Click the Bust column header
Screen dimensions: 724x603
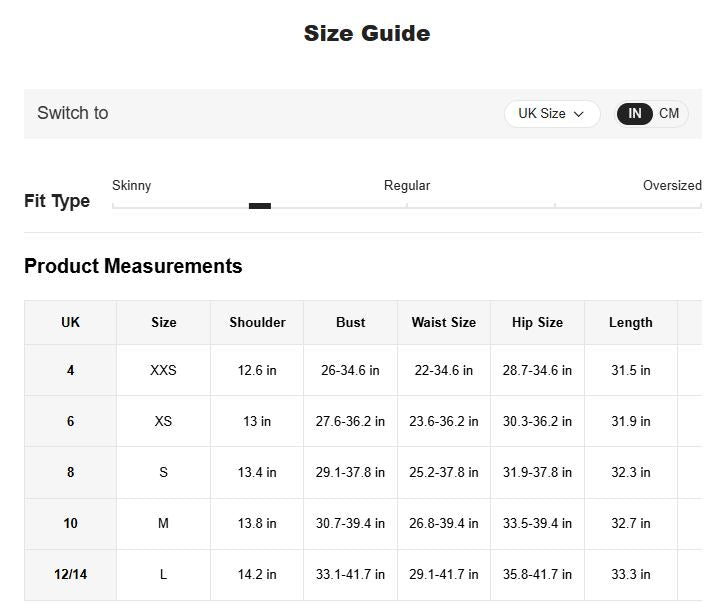coord(350,322)
